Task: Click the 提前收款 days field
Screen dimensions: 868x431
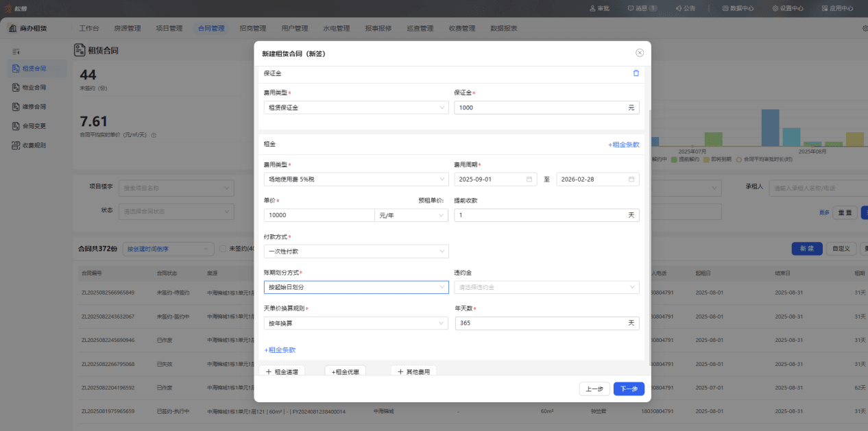Action: coord(546,215)
